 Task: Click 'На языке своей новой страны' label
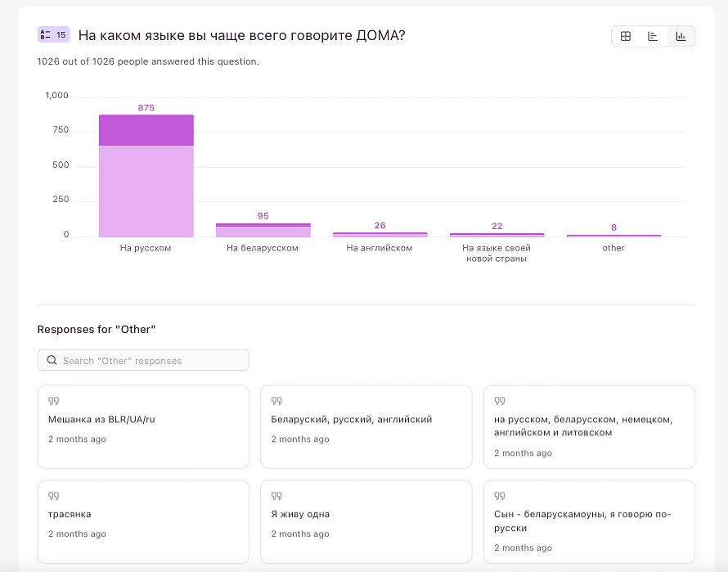tap(496, 253)
